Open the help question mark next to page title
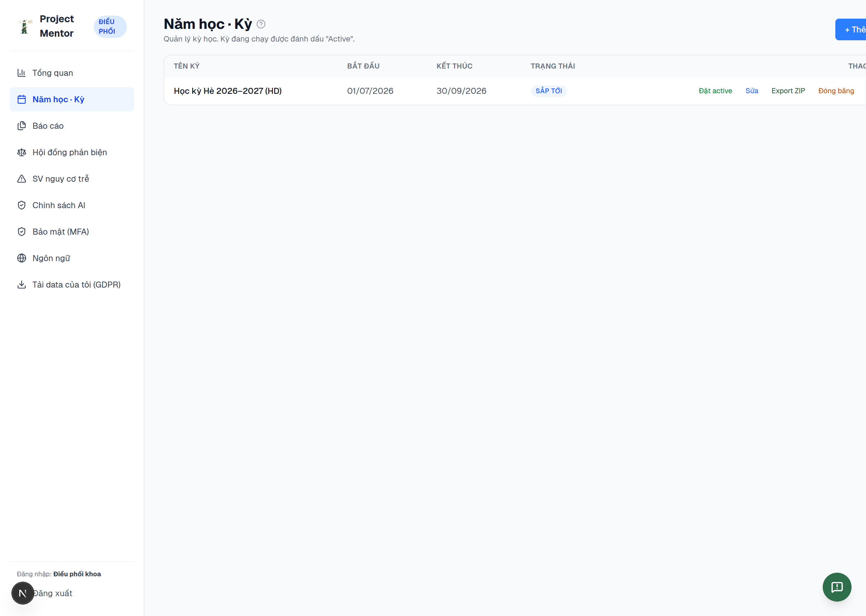The height and width of the screenshot is (616, 866). pos(261,24)
